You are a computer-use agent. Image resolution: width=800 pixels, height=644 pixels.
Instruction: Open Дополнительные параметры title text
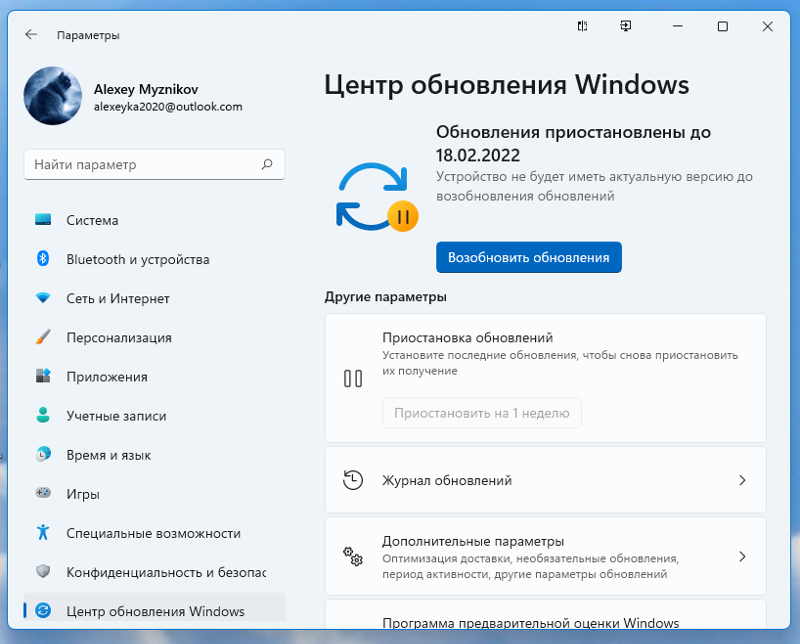[473, 541]
